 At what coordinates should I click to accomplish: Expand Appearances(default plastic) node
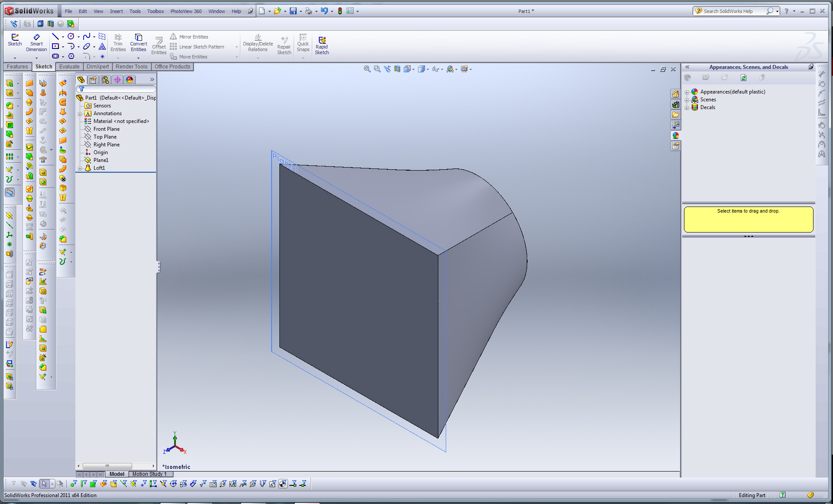687,92
